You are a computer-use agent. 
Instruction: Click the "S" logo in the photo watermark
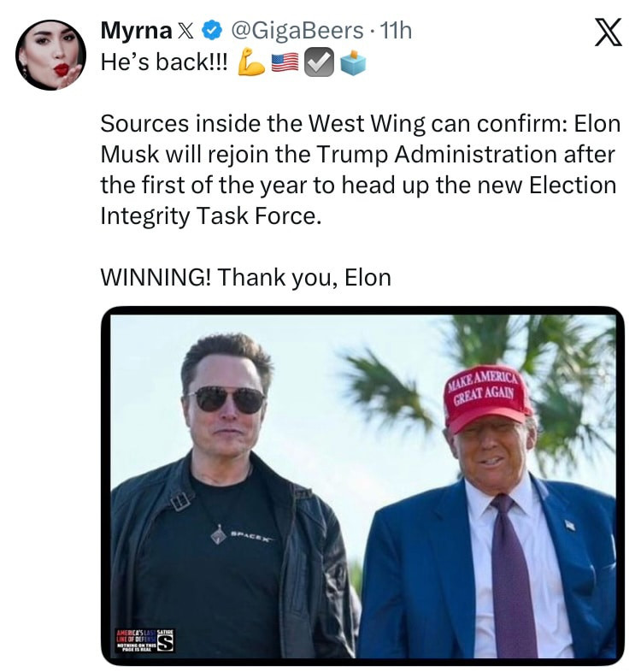click(167, 640)
